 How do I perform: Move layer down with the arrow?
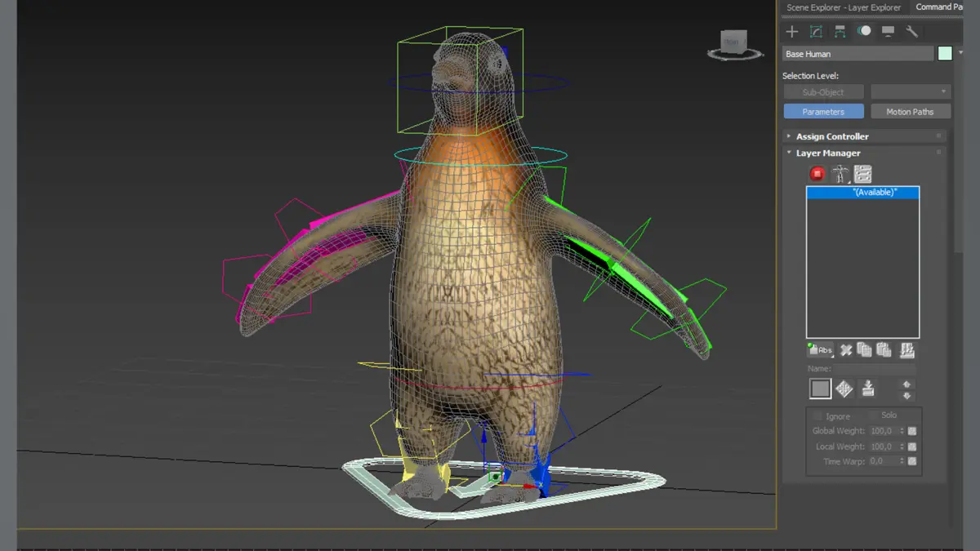point(907,395)
